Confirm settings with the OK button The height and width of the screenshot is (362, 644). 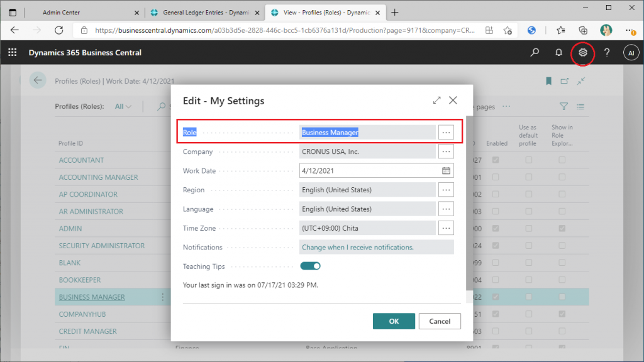(394, 321)
